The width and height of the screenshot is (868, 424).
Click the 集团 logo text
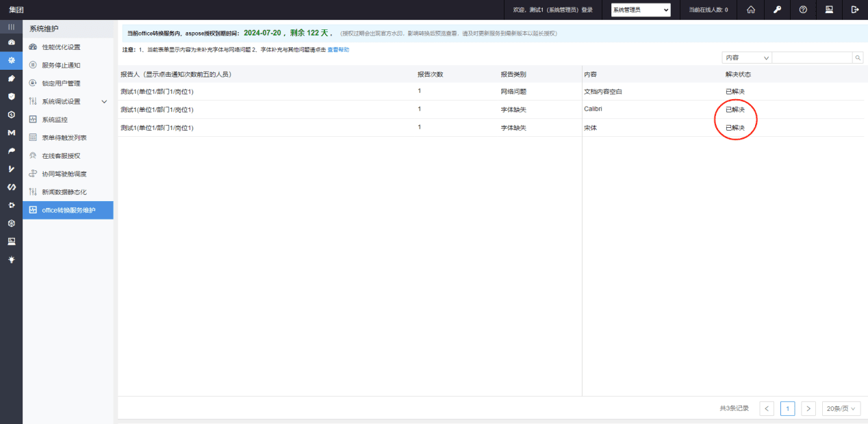tap(16, 10)
